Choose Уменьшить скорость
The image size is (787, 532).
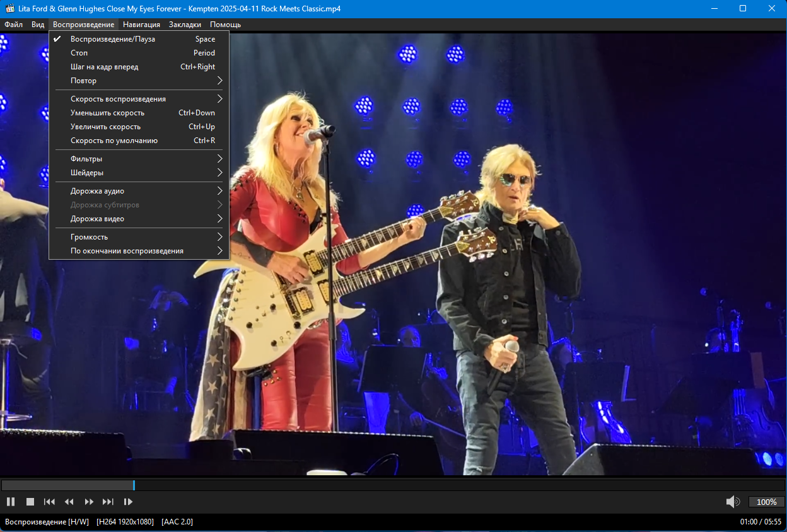point(139,113)
